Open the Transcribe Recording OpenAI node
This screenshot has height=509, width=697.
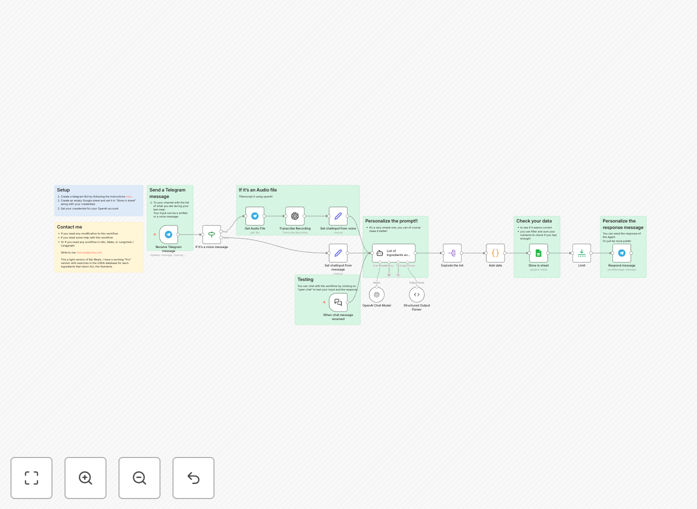(x=295, y=216)
